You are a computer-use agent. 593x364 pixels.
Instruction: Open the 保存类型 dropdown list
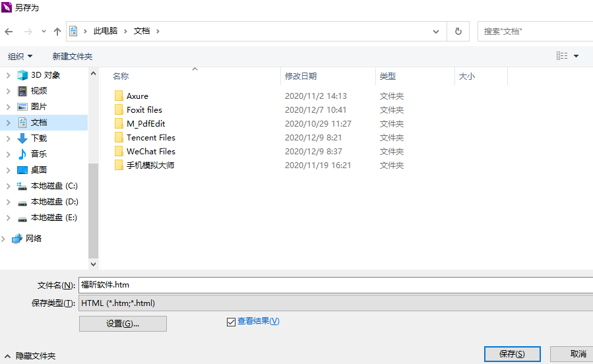click(335, 303)
